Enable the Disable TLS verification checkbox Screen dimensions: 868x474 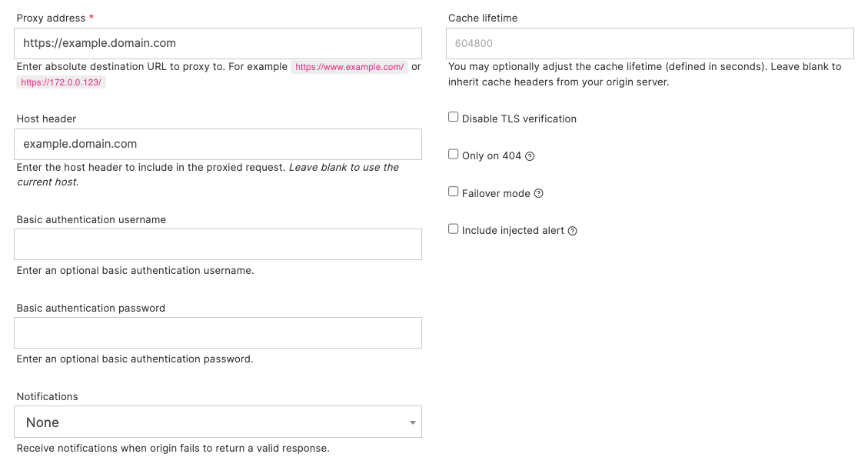point(454,117)
